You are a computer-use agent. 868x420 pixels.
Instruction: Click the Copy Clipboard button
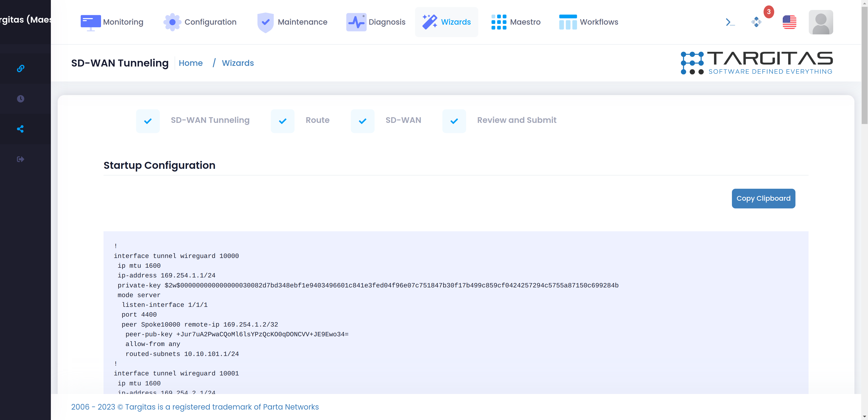click(x=764, y=198)
